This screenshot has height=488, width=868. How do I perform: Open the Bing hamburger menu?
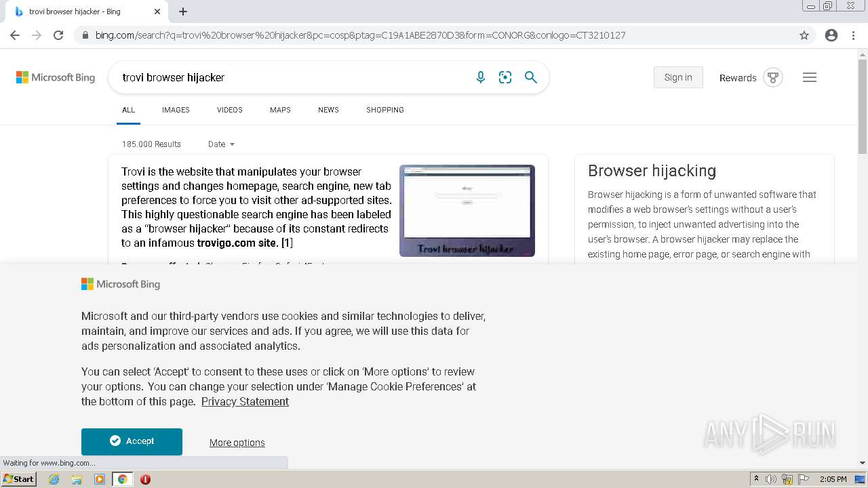click(x=810, y=77)
